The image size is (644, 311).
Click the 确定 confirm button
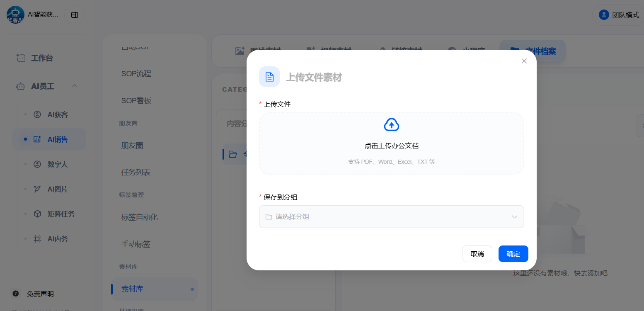pos(513,254)
